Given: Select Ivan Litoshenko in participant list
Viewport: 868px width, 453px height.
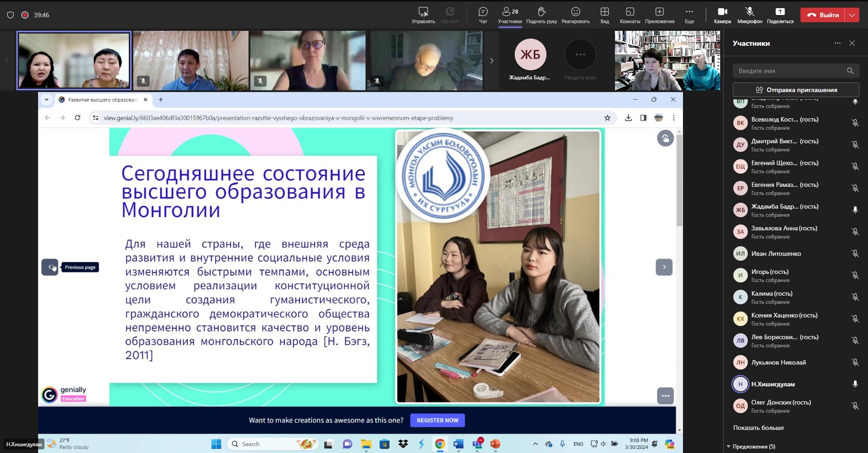Looking at the screenshot, I should [x=776, y=253].
